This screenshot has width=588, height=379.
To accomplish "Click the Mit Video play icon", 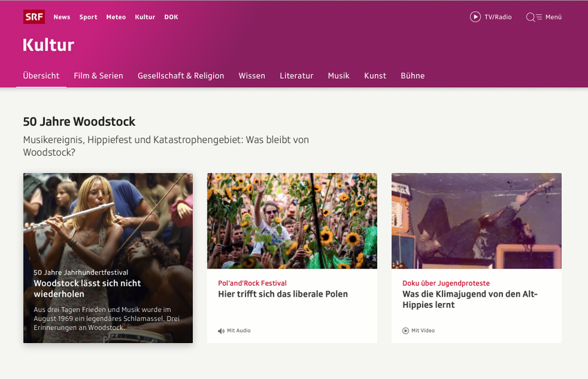I will (x=405, y=331).
